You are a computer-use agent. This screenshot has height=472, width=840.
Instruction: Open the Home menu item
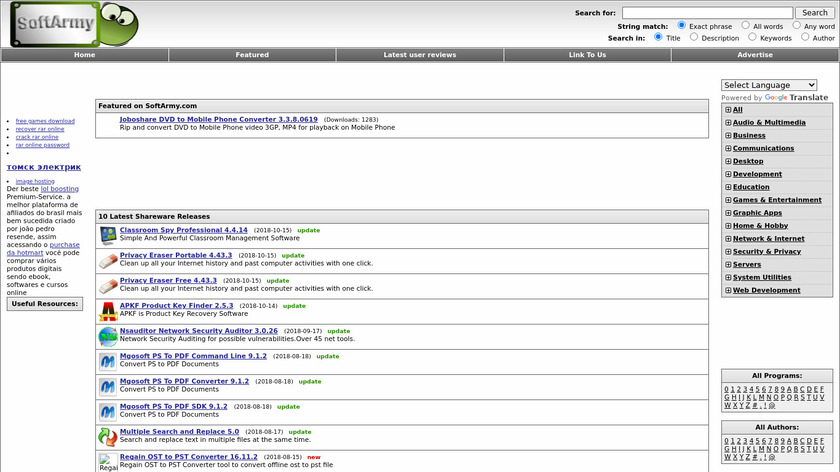[85, 55]
